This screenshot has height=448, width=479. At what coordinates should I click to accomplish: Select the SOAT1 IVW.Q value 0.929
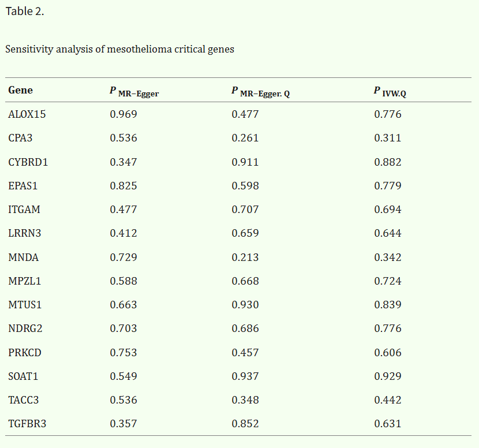point(388,376)
